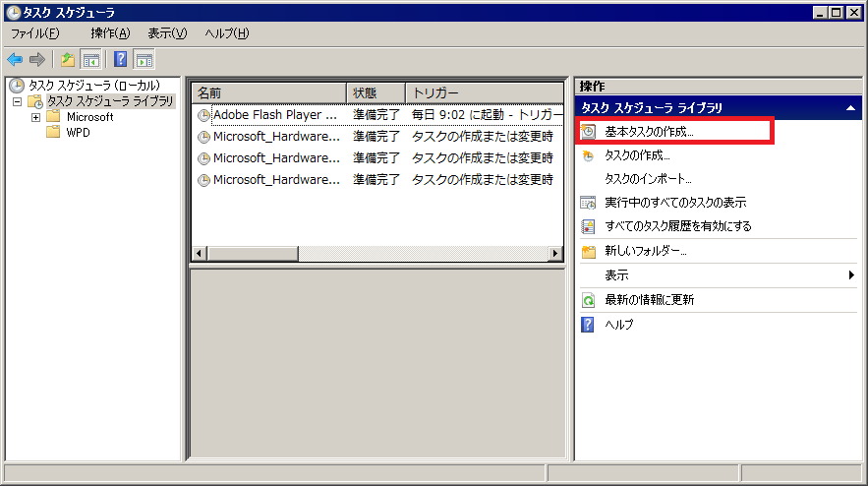Collapse the タスク スケジューラ ライブラリ actions section arrow
Screen dimensions: 868x486
tap(851, 108)
